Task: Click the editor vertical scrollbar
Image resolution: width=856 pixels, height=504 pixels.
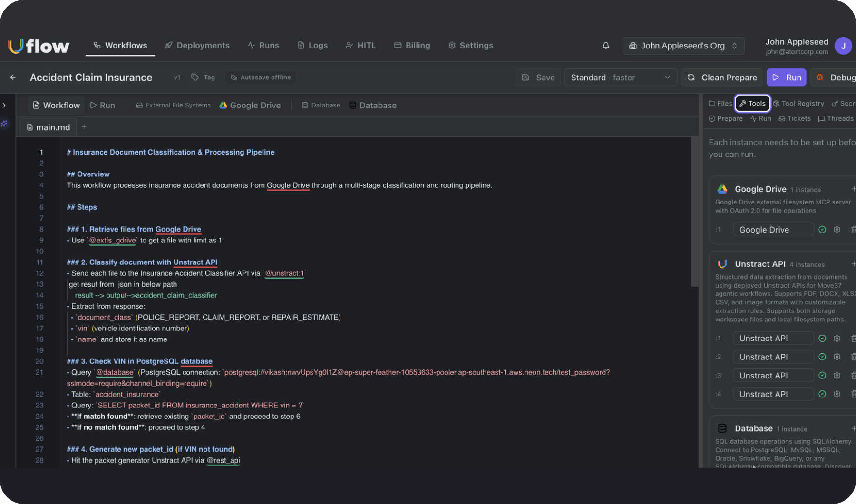Action: click(694, 212)
